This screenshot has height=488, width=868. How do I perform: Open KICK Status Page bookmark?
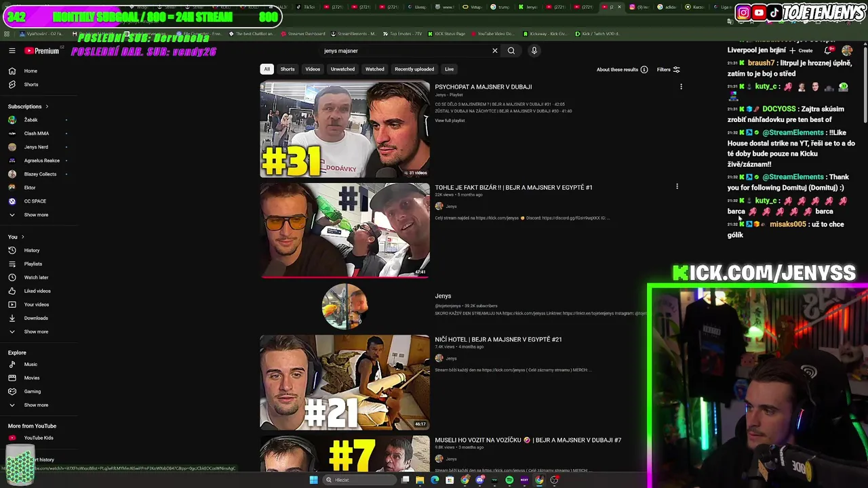[x=446, y=34]
